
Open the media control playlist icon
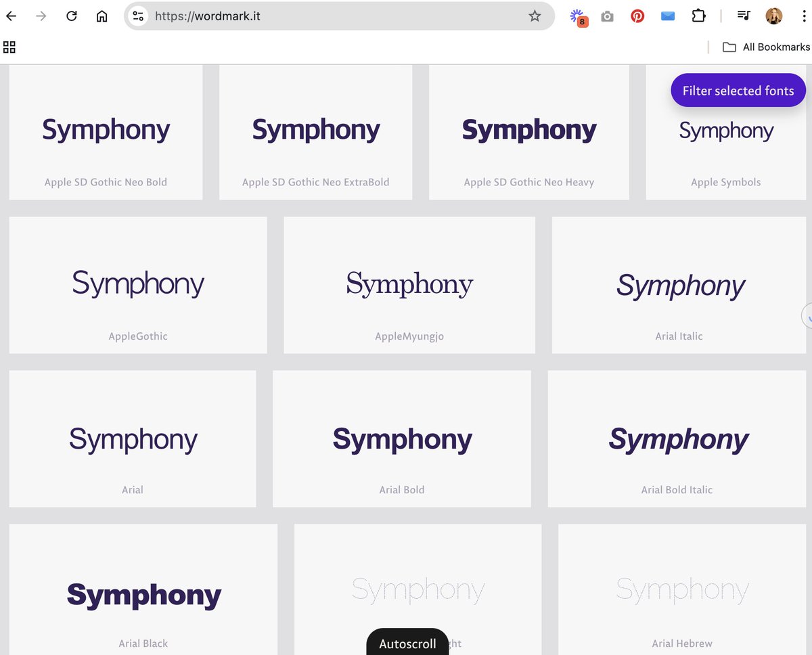pos(744,16)
